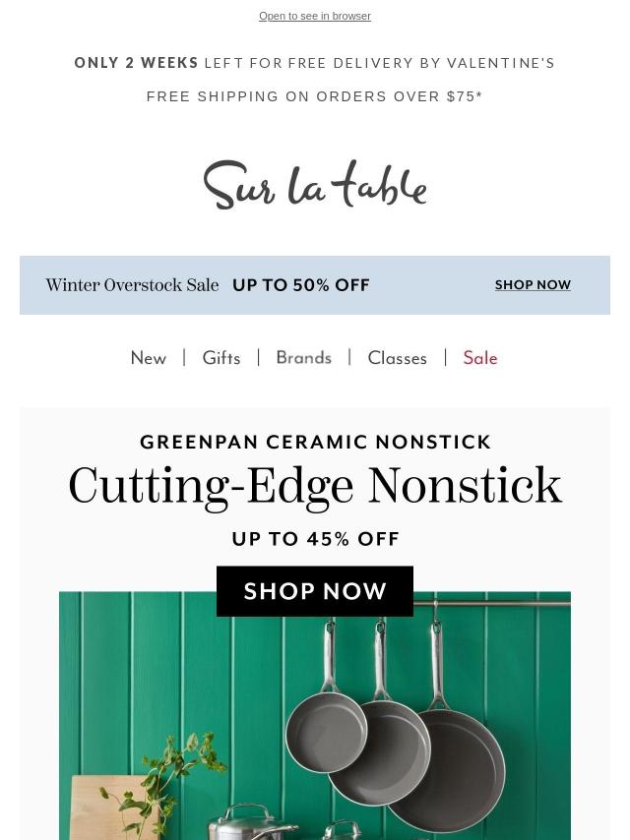Click the Cutting-Edge Nonstick headline
This screenshot has width=630, height=840.
(x=315, y=486)
